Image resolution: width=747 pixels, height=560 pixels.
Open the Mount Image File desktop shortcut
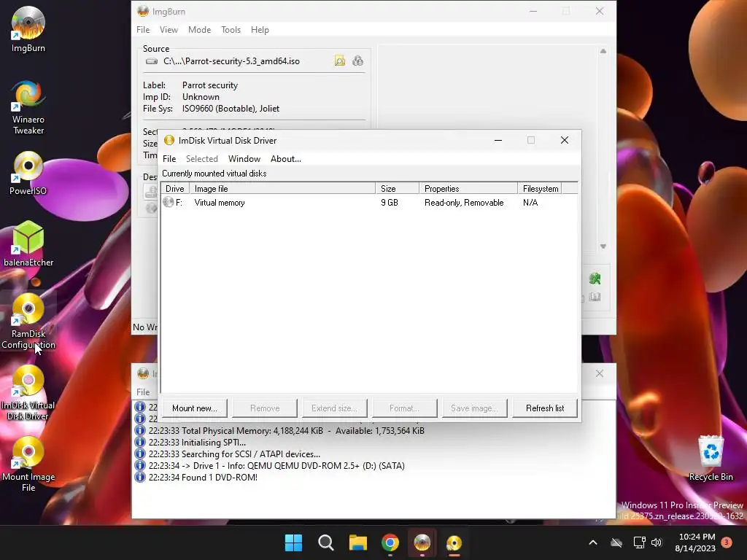pyautogui.click(x=28, y=464)
